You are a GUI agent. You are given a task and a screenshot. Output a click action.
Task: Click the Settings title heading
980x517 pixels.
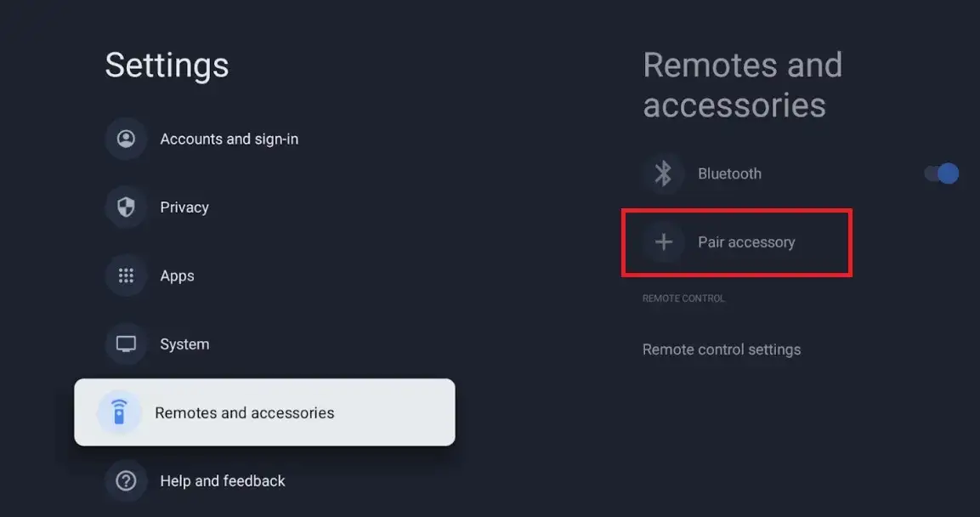click(167, 65)
